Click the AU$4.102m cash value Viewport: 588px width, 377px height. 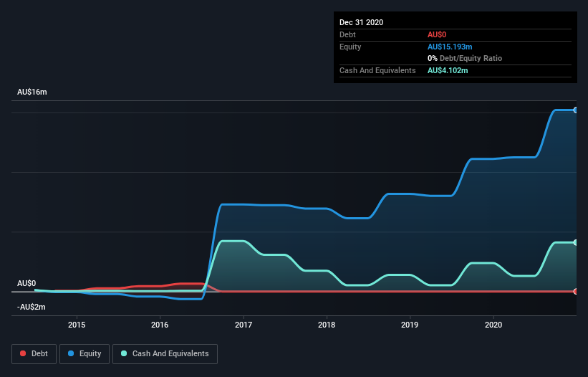(448, 70)
